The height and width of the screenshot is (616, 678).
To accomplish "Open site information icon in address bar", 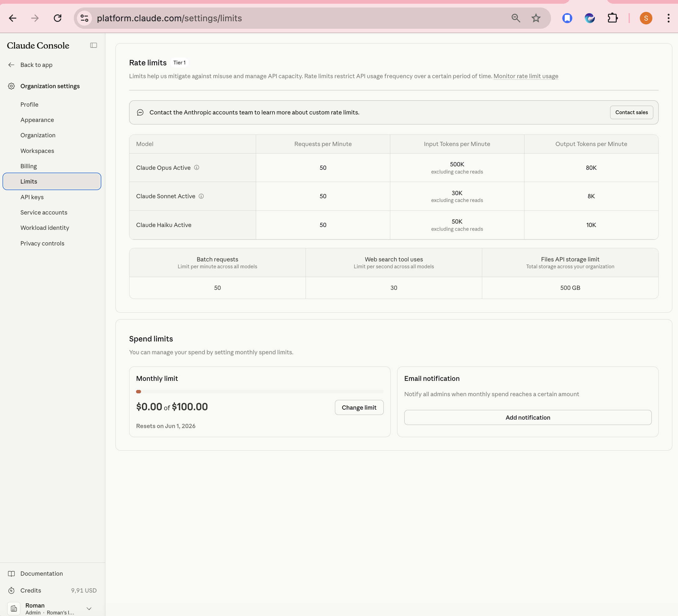I will click(x=84, y=18).
